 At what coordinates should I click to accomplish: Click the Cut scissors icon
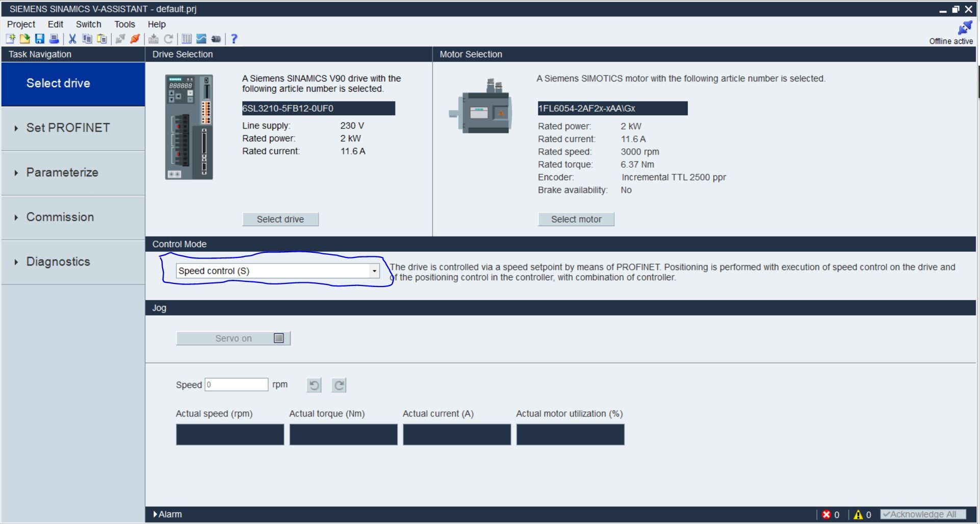click(72, 39)
